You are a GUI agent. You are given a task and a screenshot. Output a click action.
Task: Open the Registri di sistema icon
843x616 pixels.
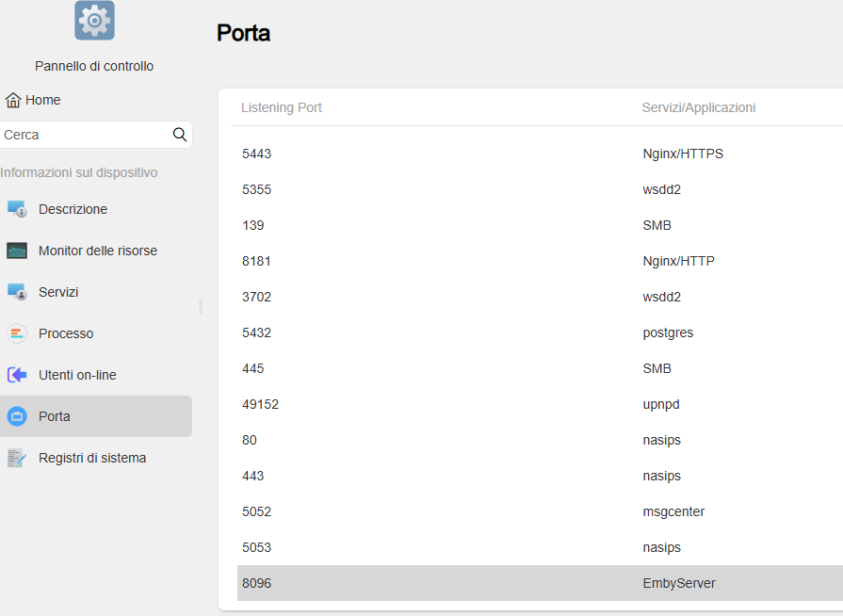pos(17,458)
